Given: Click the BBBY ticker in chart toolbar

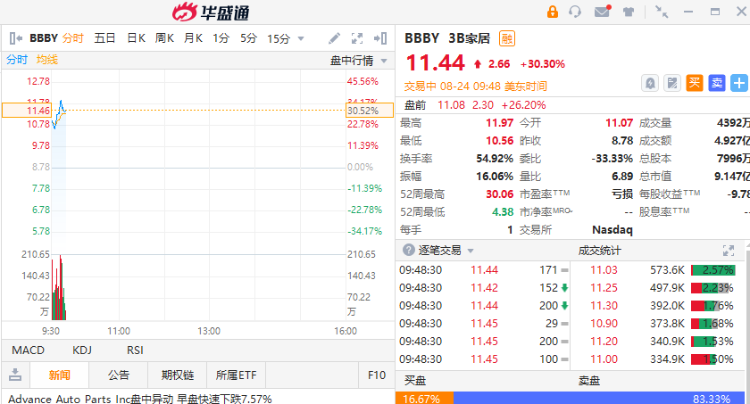Looking at the screenshot, I should pos(44,38).
